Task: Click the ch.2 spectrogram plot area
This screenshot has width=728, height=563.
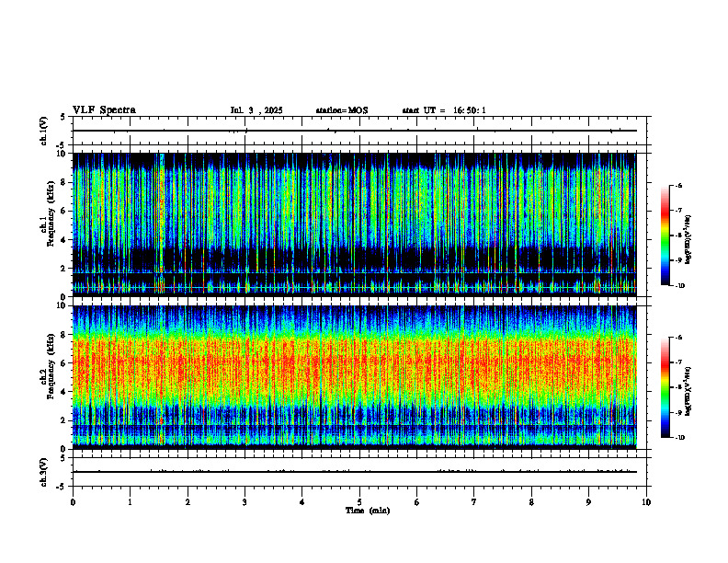Action: [354, 377]
